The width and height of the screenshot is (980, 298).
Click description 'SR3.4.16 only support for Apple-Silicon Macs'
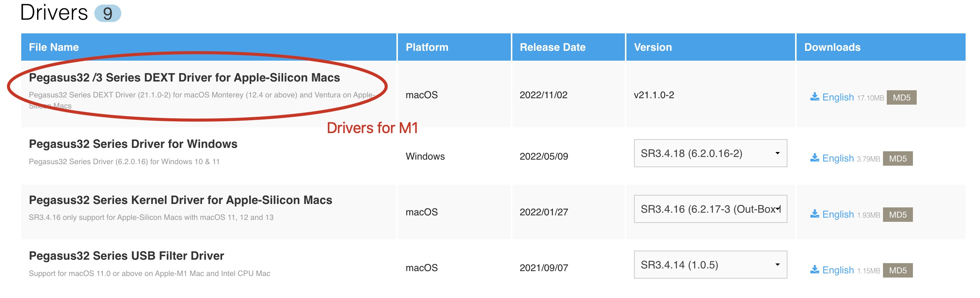click(151, 217)
